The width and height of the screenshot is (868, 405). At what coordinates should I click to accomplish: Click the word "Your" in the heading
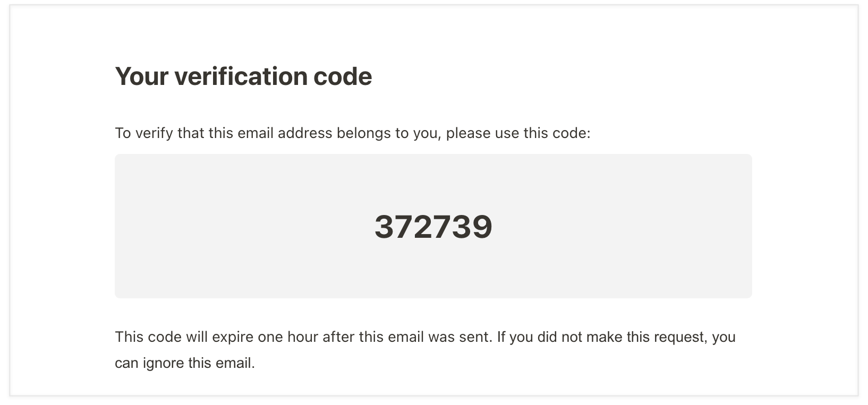[x=142, y=76]
